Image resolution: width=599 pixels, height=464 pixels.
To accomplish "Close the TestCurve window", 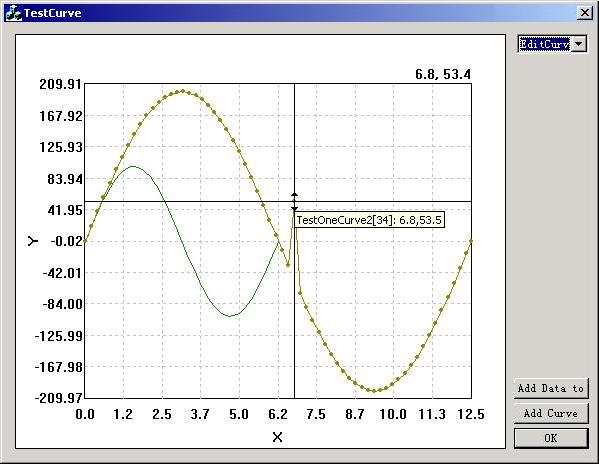I will 585,13.
